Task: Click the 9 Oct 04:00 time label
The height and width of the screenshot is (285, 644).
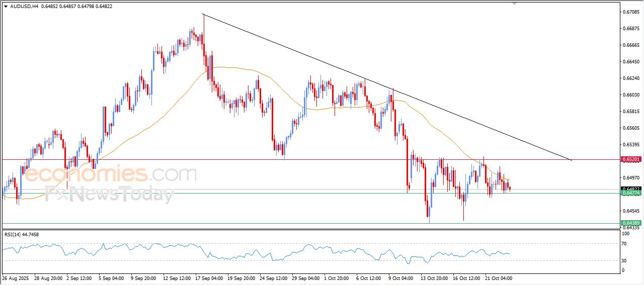Action: pos(401,278)
